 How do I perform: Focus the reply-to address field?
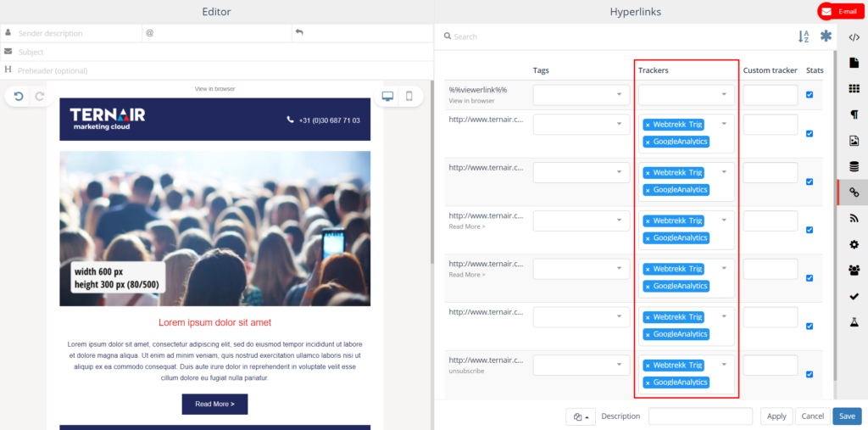click(x=363, y=33)
